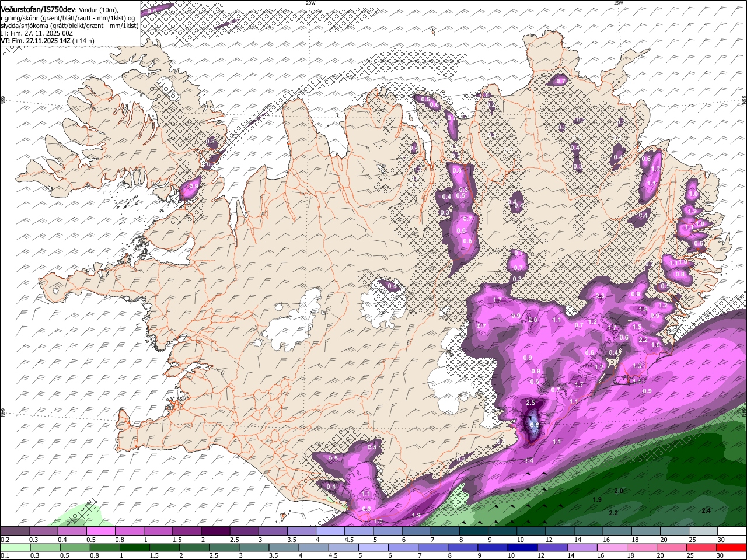This screenshot has height=560, width=747.
Task: Click the 6.6 maximum precipitation value on map
Action: (x=534, y=425)
